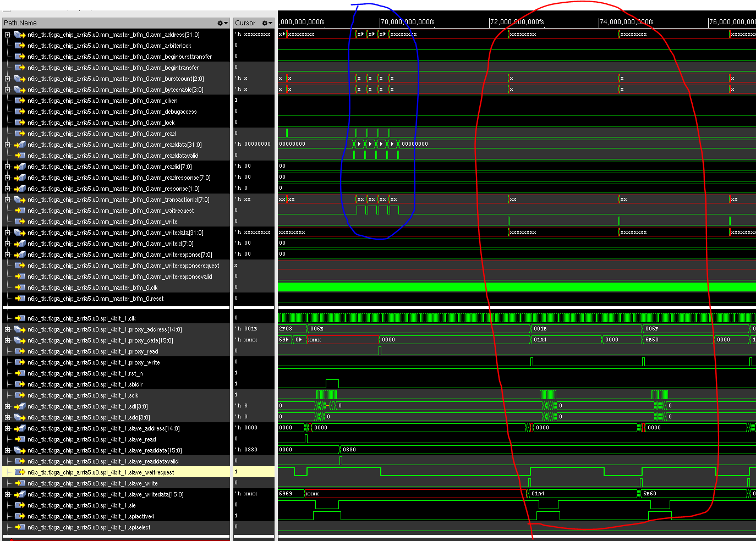Open the Cursor column settings gear
Screen dimensions: 756x541
pyautogui.click(x=266, y=23)
